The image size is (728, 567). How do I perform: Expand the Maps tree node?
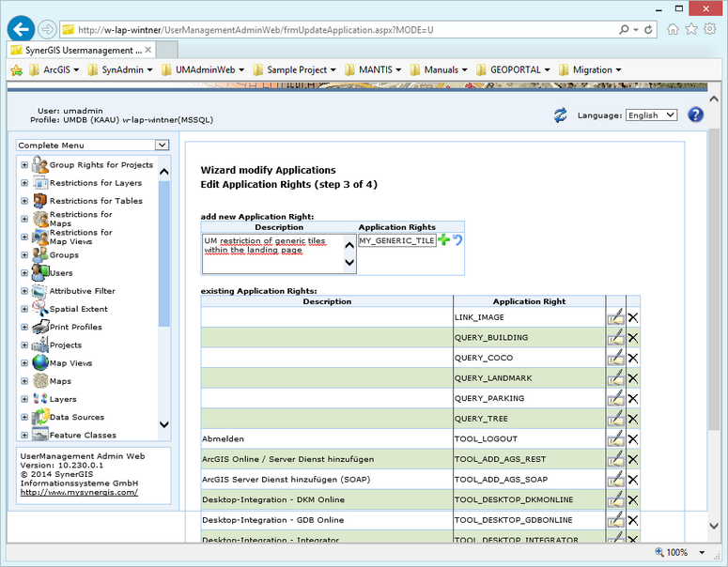click(x=24, y=381)
